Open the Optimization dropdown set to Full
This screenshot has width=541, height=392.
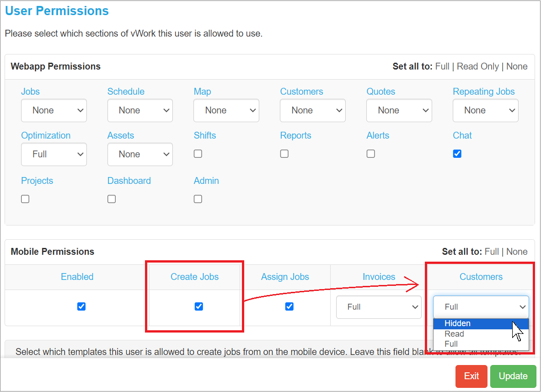pyautogui.click(x=54, y=154)
